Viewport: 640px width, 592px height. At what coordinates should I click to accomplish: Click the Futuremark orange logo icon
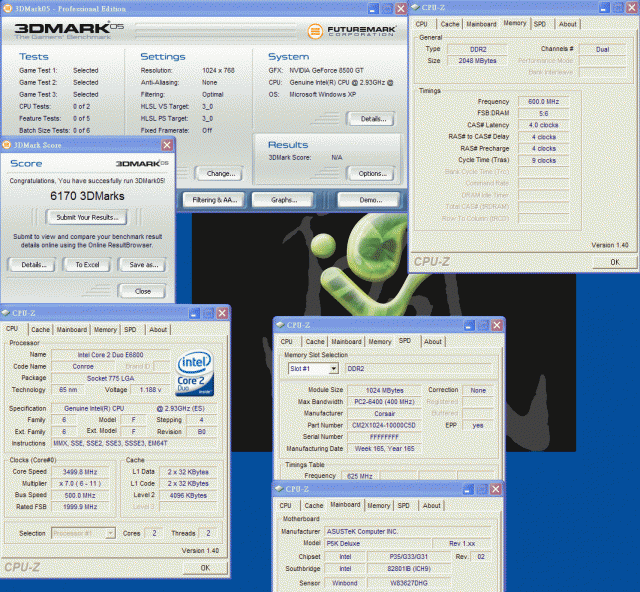tap(315, 31)
